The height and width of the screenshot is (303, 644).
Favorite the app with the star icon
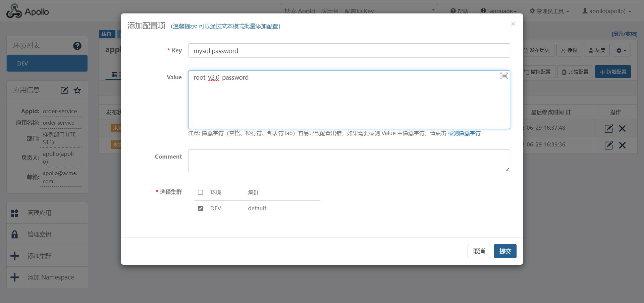click(77, 90)
